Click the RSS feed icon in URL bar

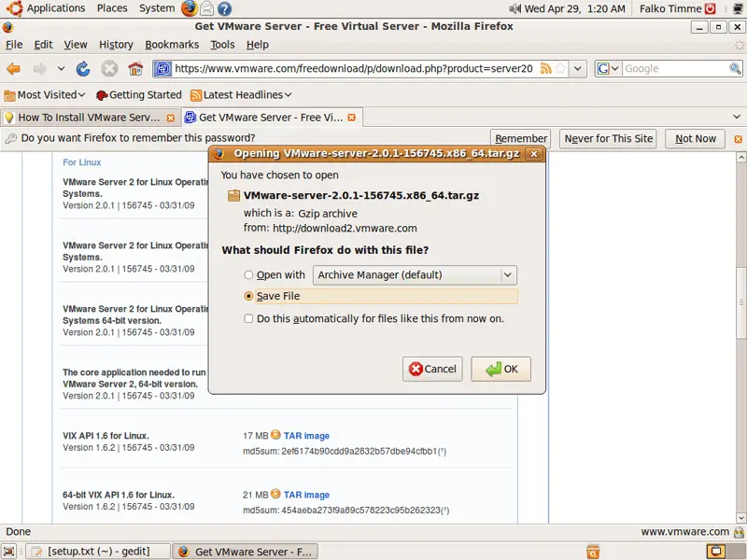click(x=545, y=69)
